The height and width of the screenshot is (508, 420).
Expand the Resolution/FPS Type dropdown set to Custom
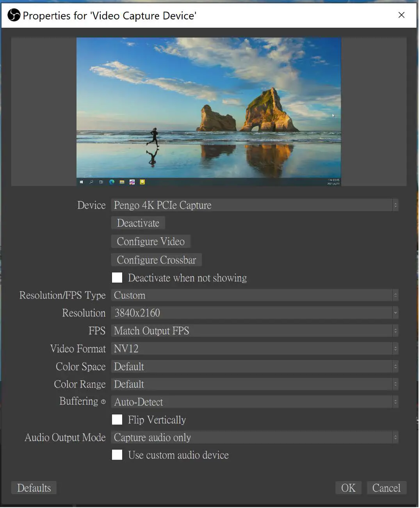click(255, 296)
